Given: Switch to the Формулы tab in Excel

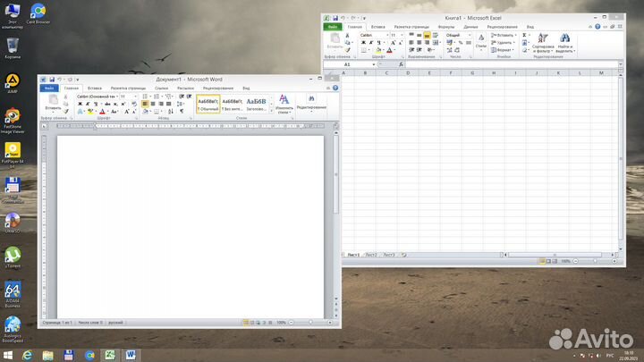Looking at the screenshot, I should (x=446, y=27).
